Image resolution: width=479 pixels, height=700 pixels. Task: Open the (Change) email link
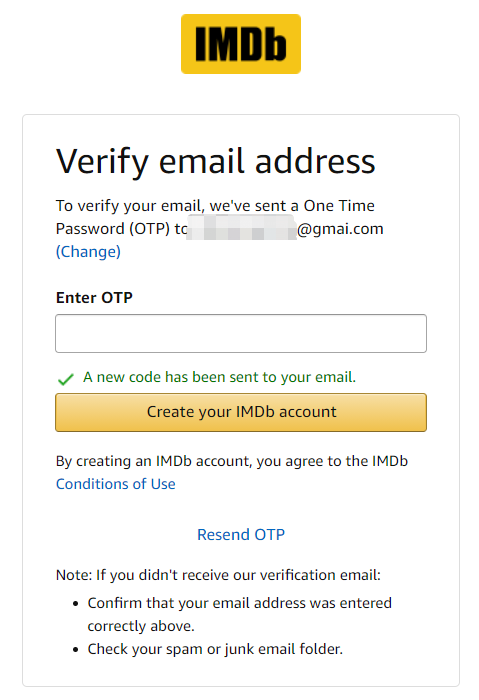click(x=88, y=252)
